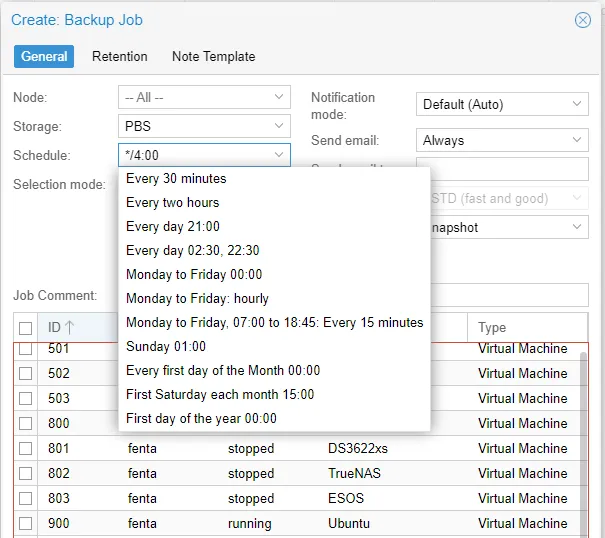Click 'fenta' node in row 802

[142, 473]
